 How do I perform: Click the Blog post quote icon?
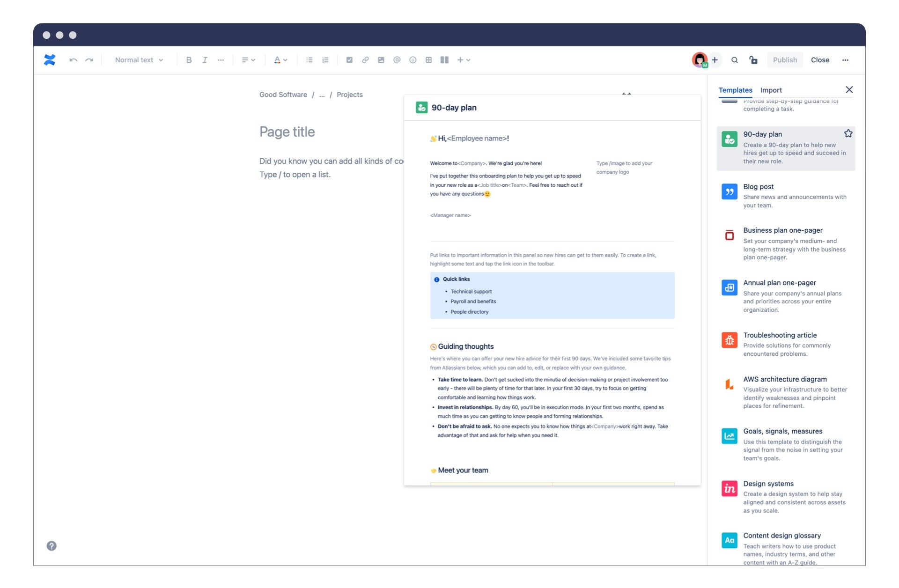point(730,191)
